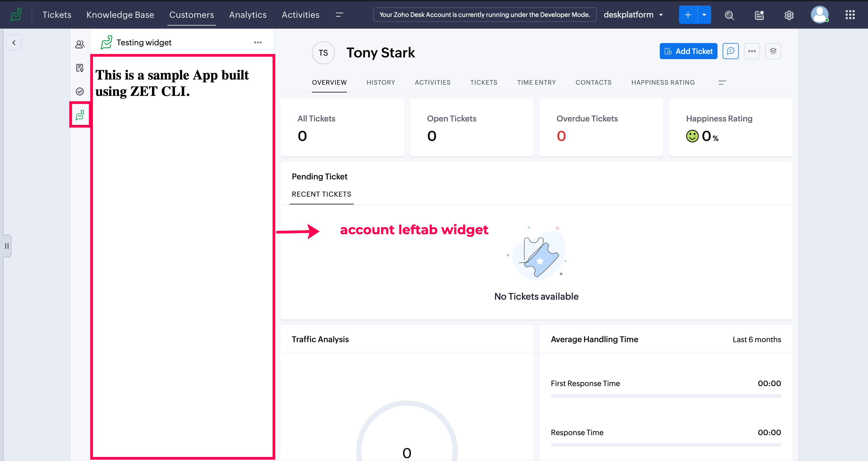Open the Activities module

(x=300, y=14)
